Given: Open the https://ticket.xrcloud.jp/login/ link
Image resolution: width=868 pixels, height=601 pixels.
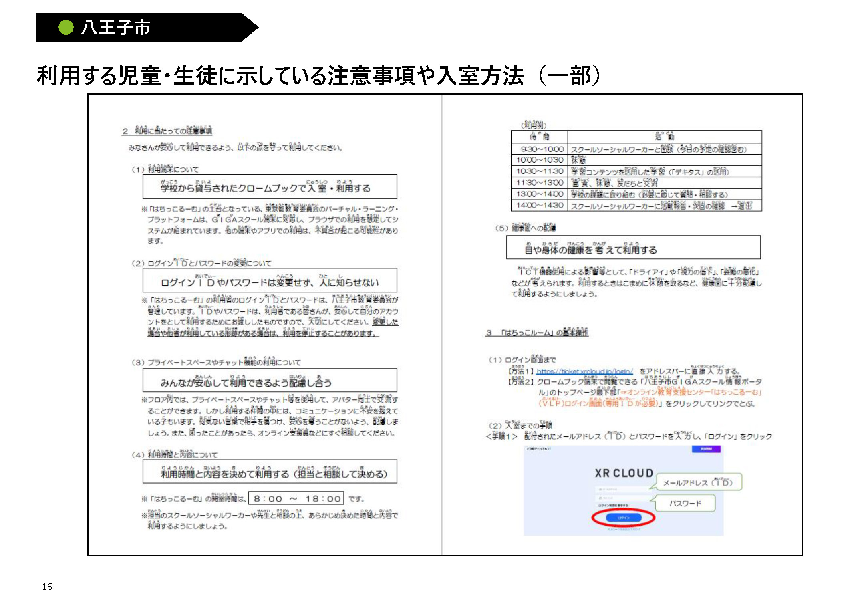Looking at the screenshot, I should pos(584,371).
